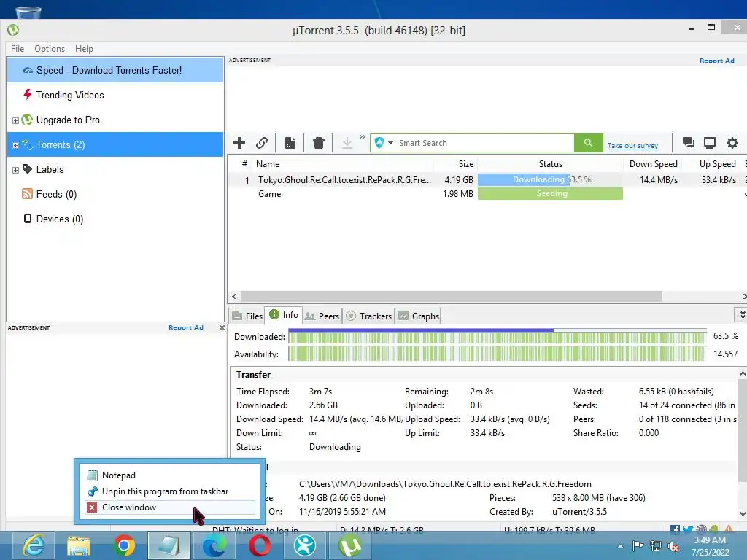The image size is (747, 560).
Task: Open the Smart Search shield provider dropdown
Action: pos(384,143)
